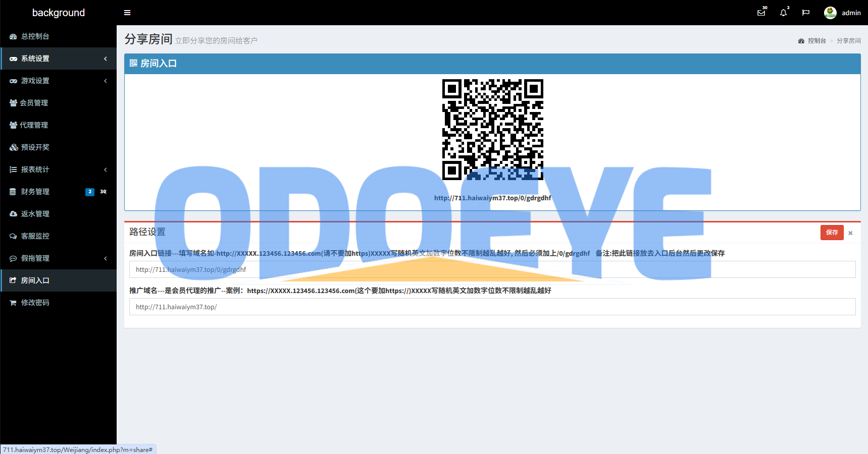Open the bell notifications icon

pos(784,13)
